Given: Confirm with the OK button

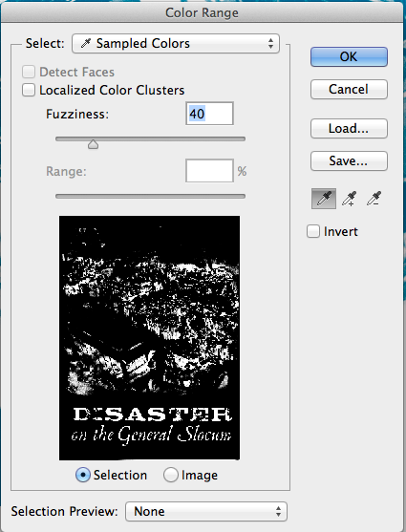Looking at the screenshot, I should point(349,56).
